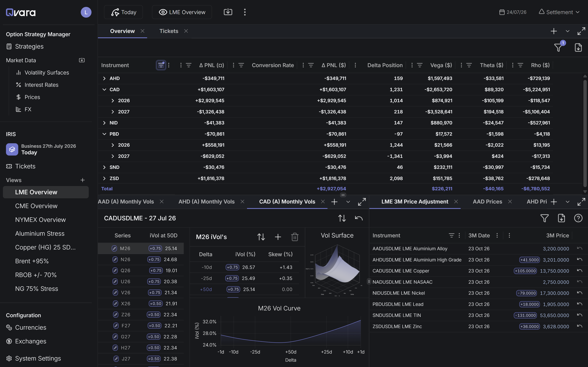Toggle the Instrument column grouping filter button

[161, 65]
